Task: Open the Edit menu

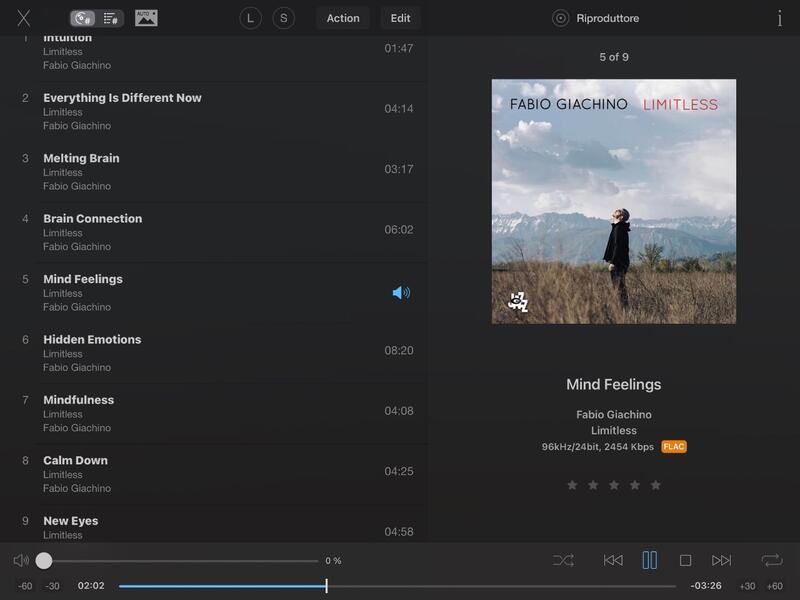Action: [400, 18]
